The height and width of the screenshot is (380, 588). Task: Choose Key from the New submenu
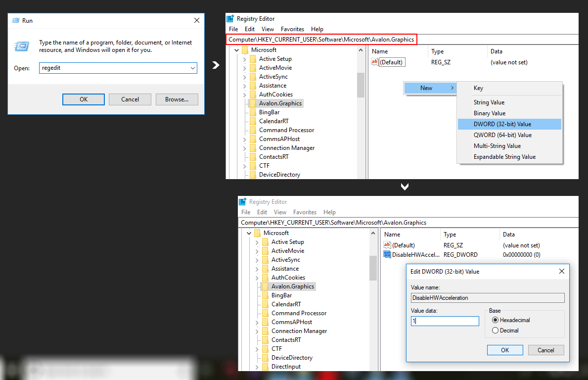pos(510,88)
